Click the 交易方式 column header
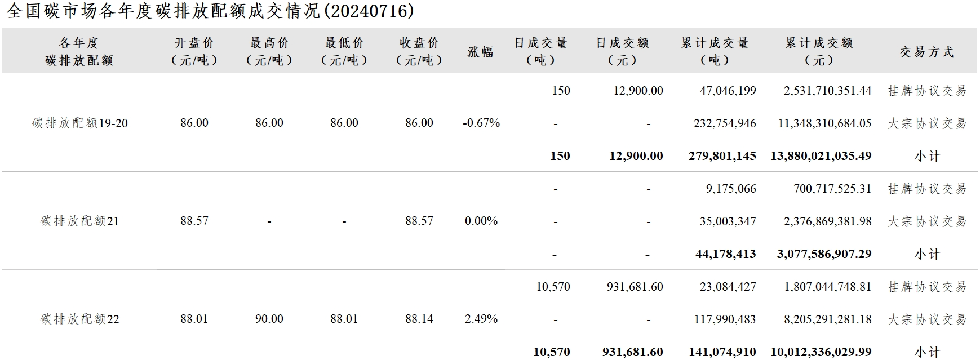Viewport: 980px width, 360px height. coord(927,52)
